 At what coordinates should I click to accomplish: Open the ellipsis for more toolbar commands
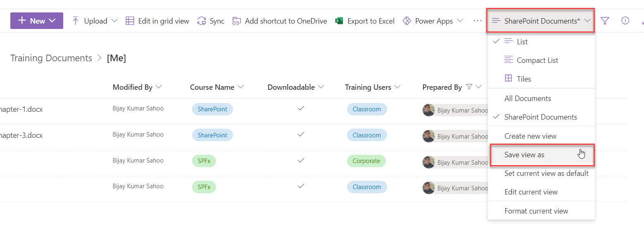[477, 20]
